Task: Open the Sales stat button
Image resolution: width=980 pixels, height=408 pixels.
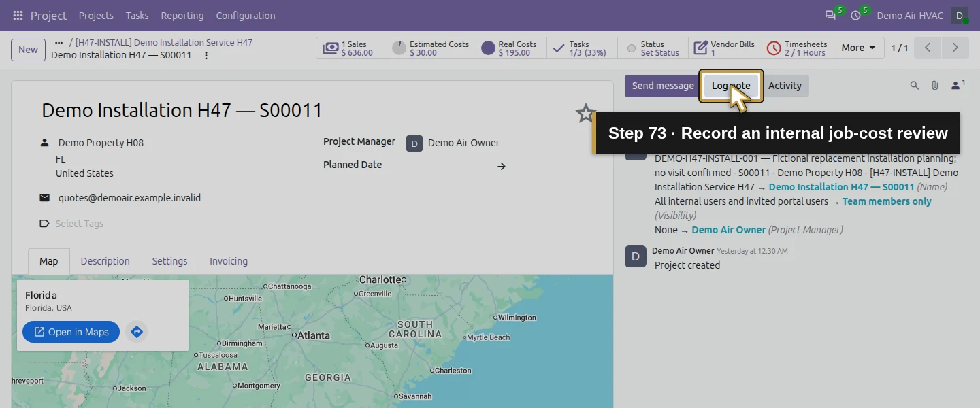Action: click(351, 48)
